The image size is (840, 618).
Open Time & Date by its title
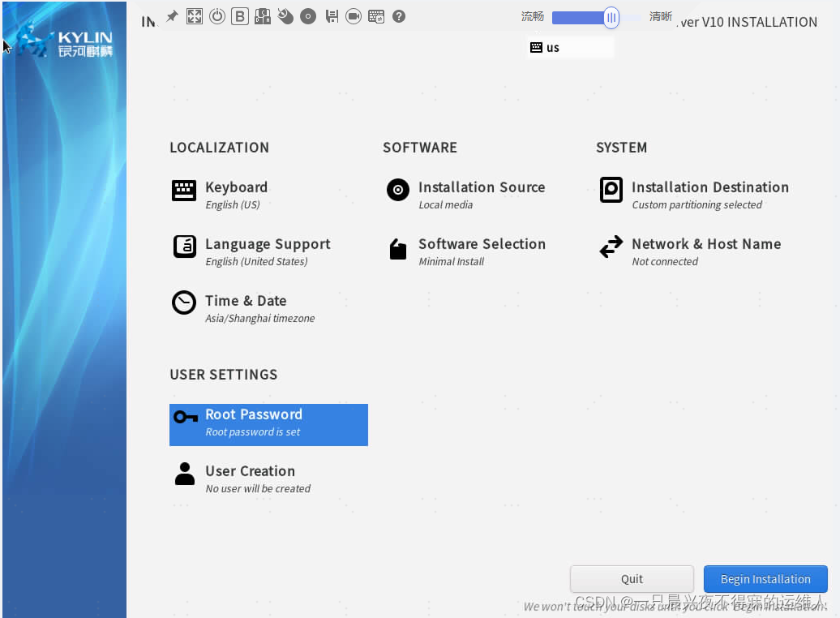(246, 301)
